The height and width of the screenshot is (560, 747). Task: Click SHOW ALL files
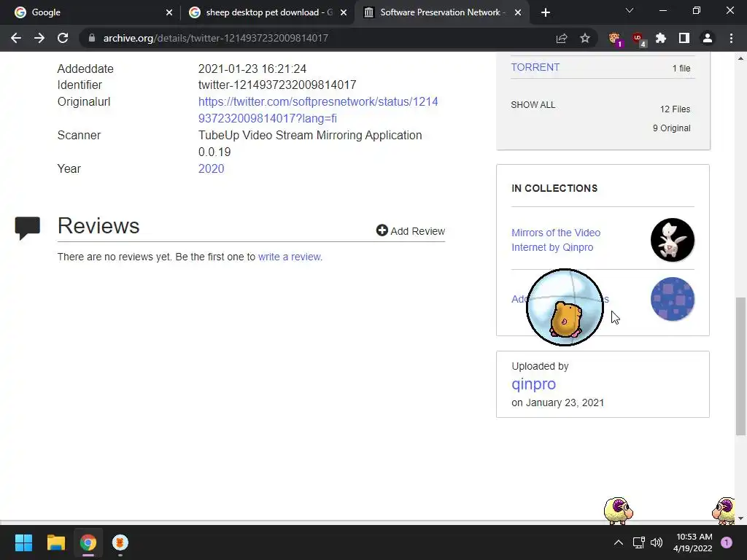point(533,105)
